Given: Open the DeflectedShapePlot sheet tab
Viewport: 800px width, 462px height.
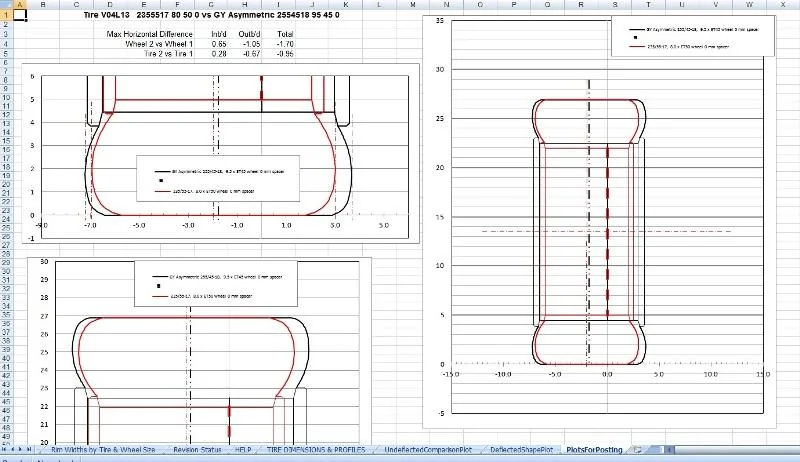Looking at the screenshot, I should pyautogui.click(x=521, y=450).
